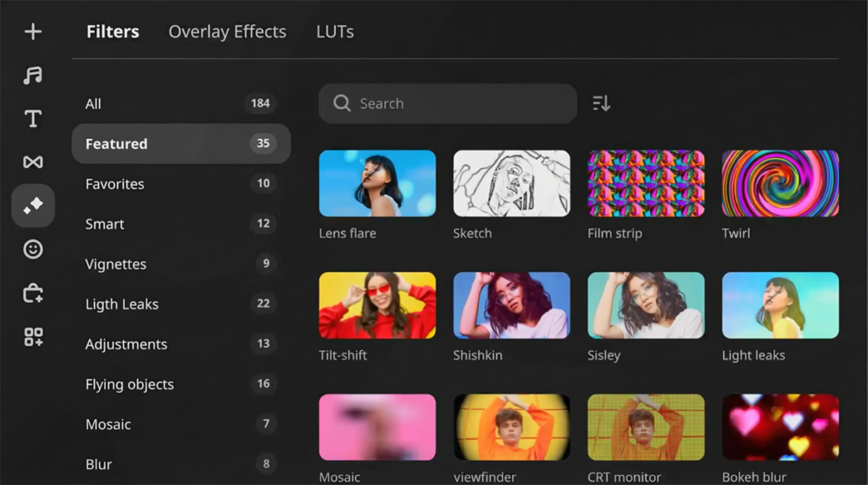The width and height of the screenshot is (868, 485).
Task: Open the Ligth Leaks category
Action: [181, 304]
